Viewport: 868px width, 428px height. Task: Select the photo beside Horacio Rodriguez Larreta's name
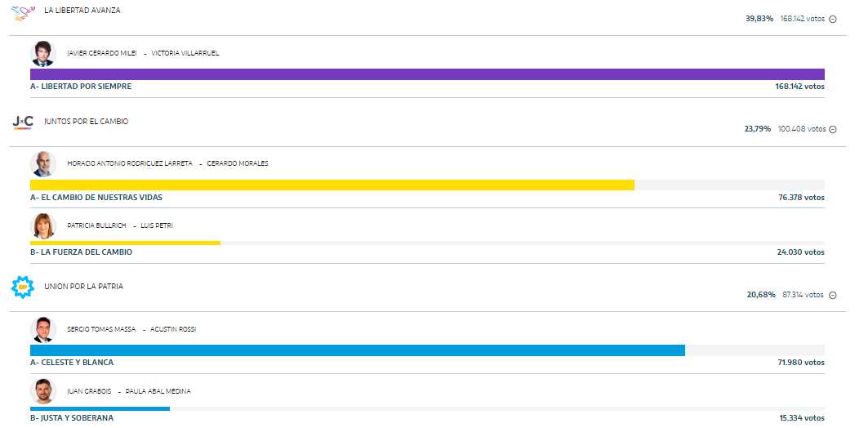click(x=42, y=163)
